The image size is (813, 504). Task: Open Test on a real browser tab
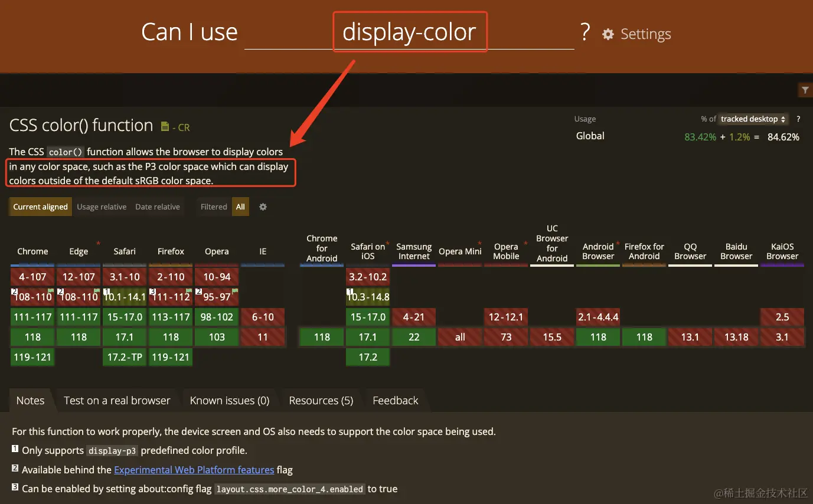117,400
